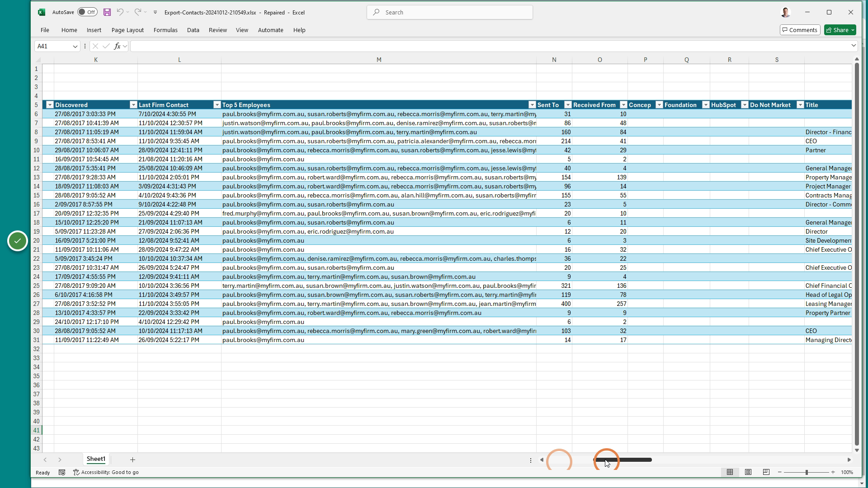
Task: Open the Discovered column filter dropdown
Action: click(133, 105)
